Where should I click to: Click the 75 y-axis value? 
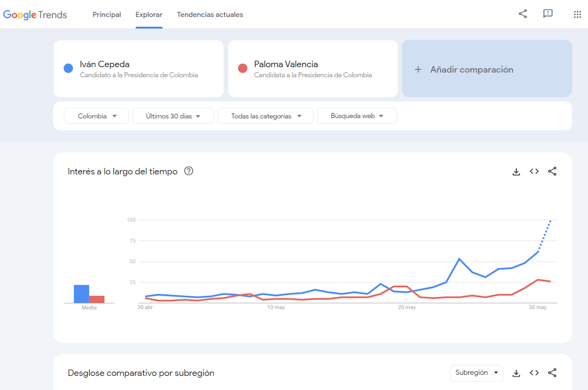(133, 241)
